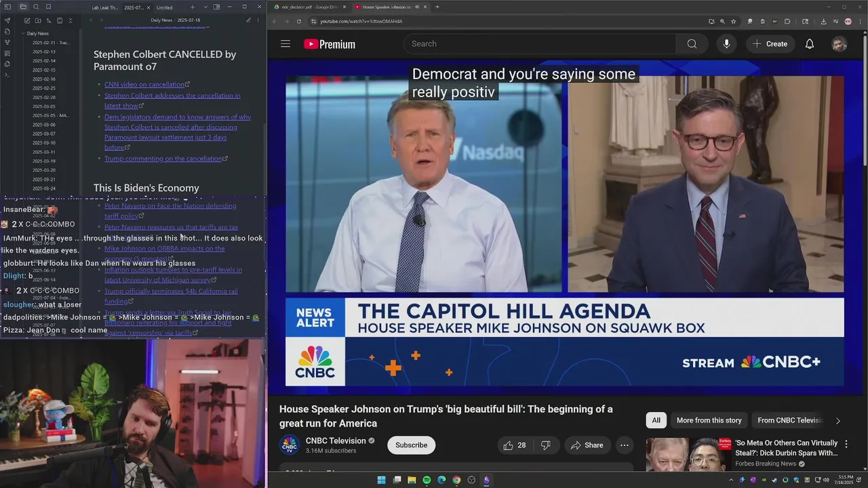Switch to the Lab Leak Th... tab
Viewport: 868px width, 488px height.
104,7
